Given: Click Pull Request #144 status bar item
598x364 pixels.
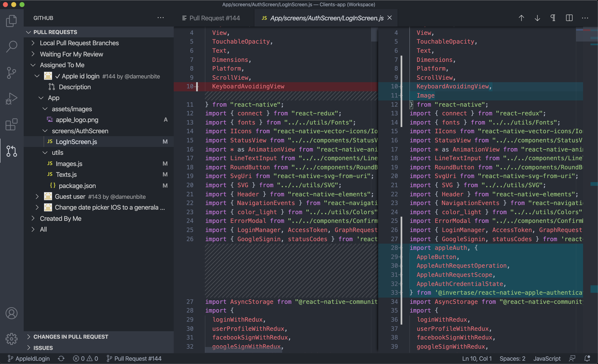Looking at the screenshot, I should pyautogui.click(x=134, y=358).
